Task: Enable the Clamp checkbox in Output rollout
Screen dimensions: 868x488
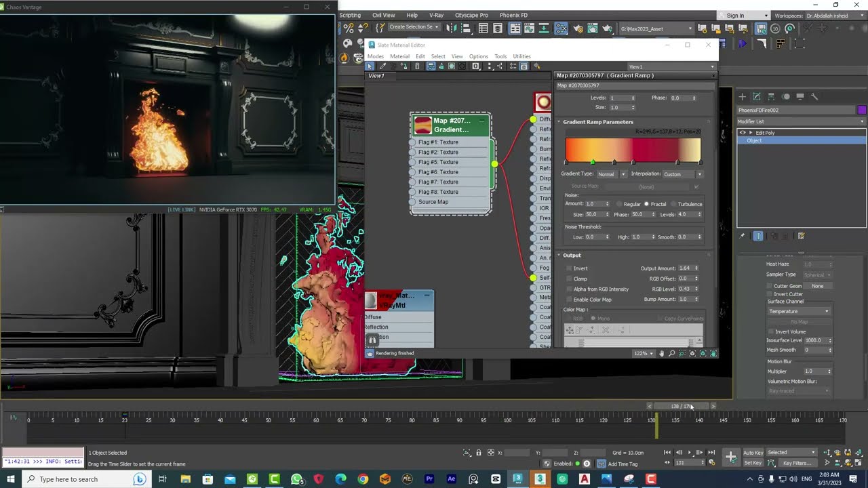Action: coord(570,279)
